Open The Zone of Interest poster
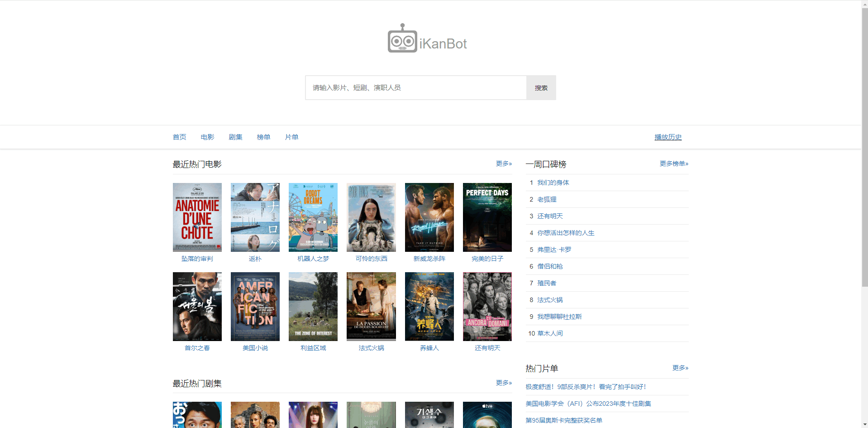Screen dimensions: 868x428 click(x=313, y=307)
